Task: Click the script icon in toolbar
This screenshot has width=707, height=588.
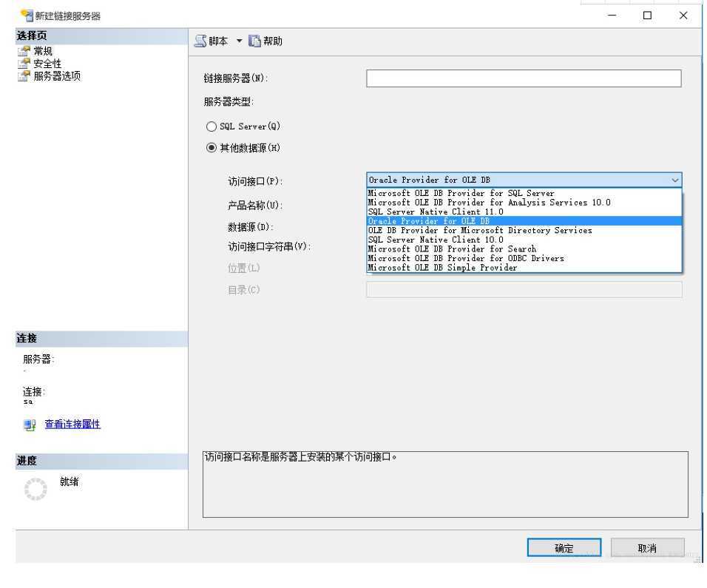Action: [200, 41]
